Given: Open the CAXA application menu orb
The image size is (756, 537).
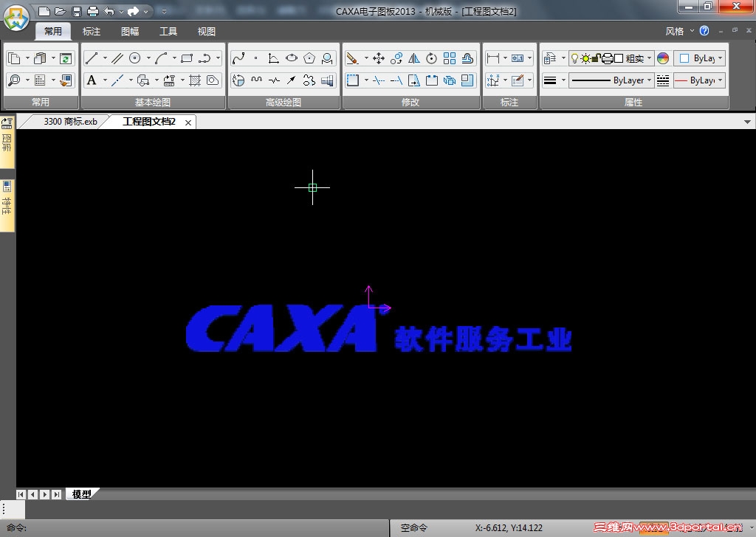Looking at the screenshot, I should pyautogui.click(x=16, y=19).
